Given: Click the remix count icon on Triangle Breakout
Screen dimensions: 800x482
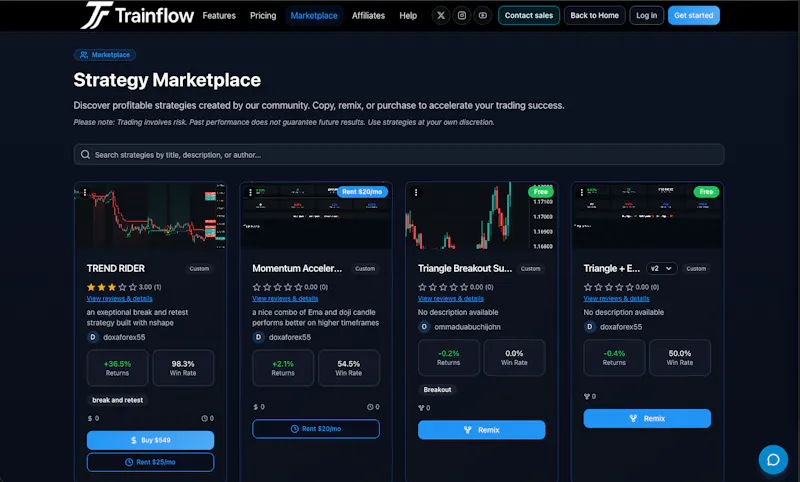Looking at the screenshot, I should [x=421, y=408].
